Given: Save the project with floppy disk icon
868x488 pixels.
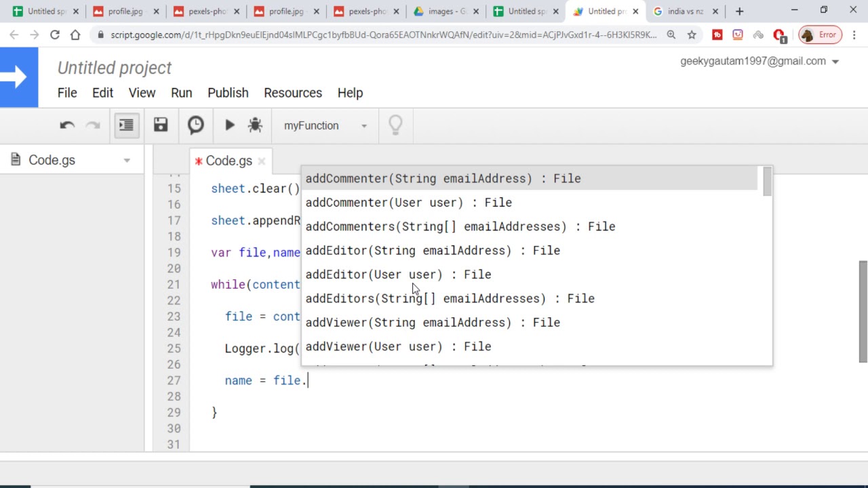Looking at the screenshot, I should [x=160, y=125].
